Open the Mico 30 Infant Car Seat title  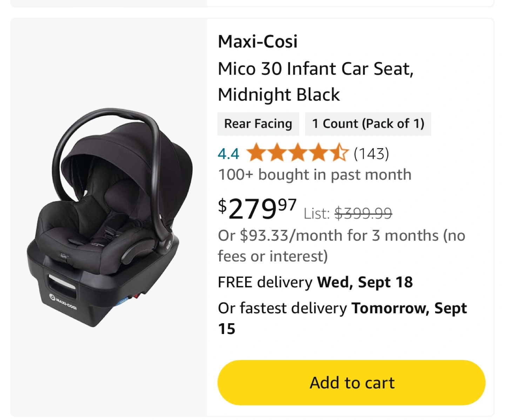tap(316, 81)
